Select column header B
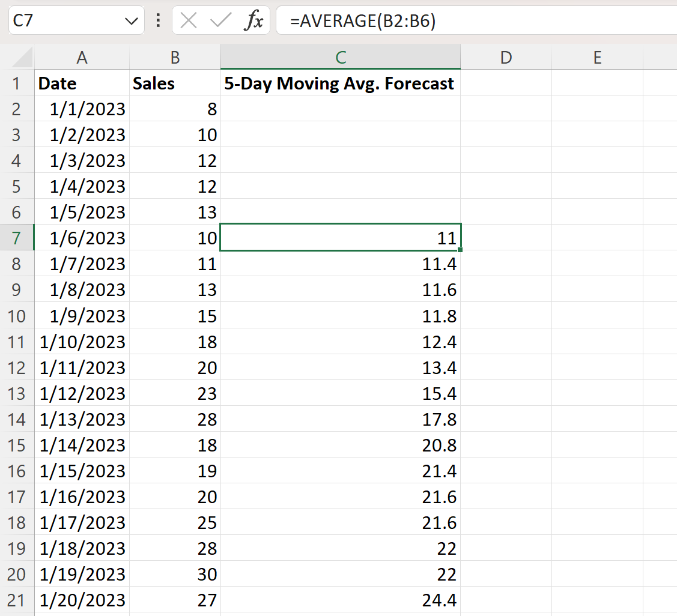This screenshot has height=616, width=677. [x=174, y=57]
